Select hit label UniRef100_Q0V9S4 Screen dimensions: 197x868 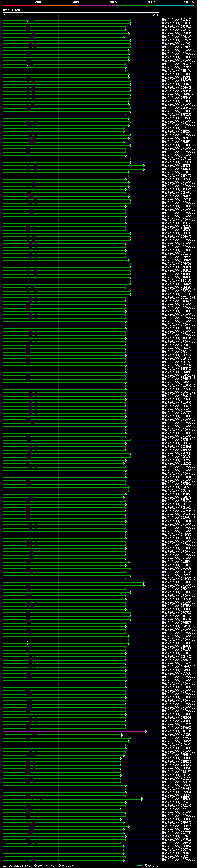click(177, 792)
